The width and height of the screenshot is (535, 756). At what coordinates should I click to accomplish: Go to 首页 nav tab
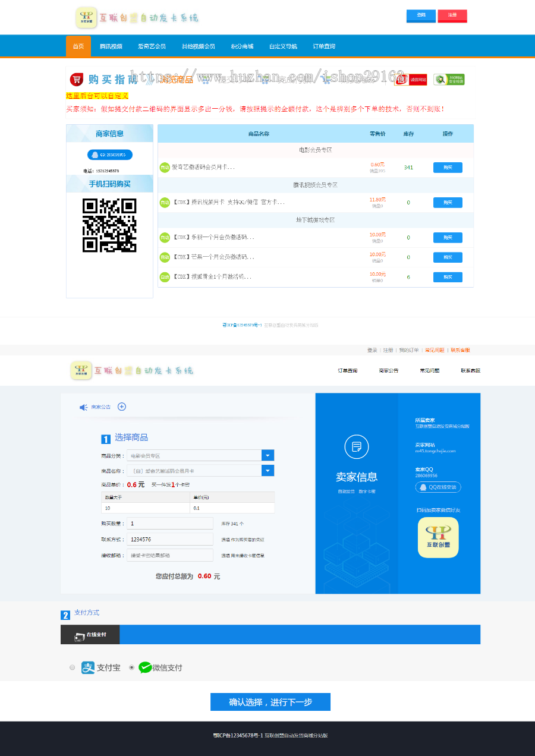click(x=78, y=46)
